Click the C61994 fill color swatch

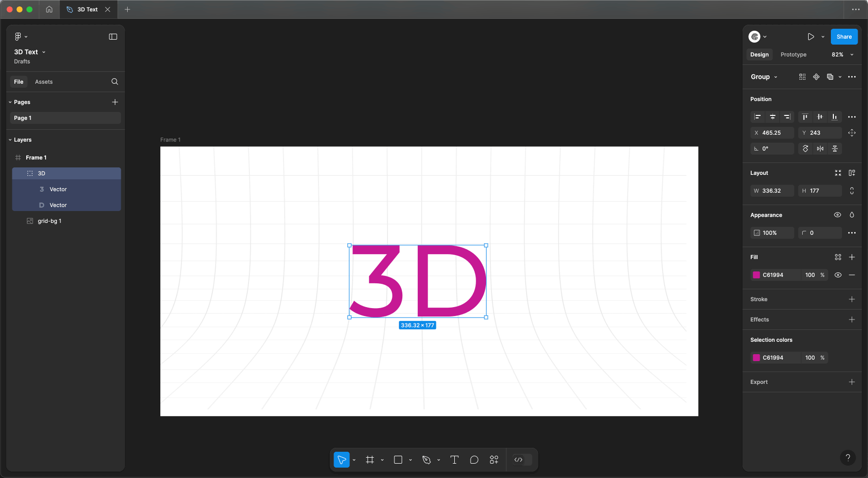pyautogui.click(x=756, y=275)
